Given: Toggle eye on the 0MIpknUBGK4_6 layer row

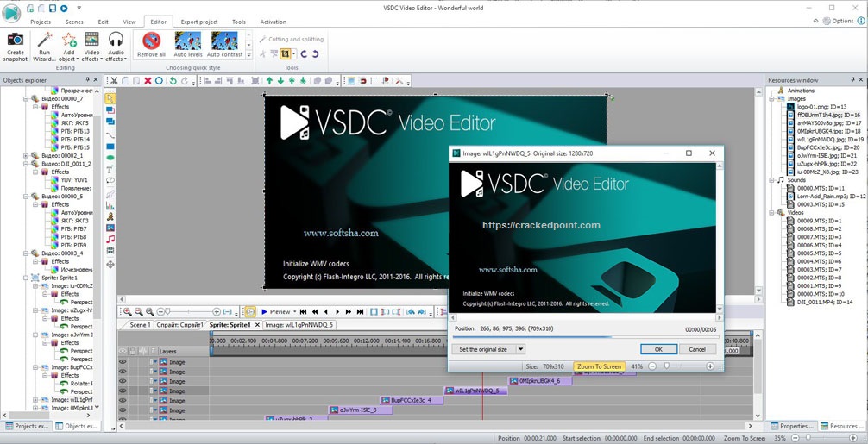Looking at the screenshot, I should pos(123,381).
